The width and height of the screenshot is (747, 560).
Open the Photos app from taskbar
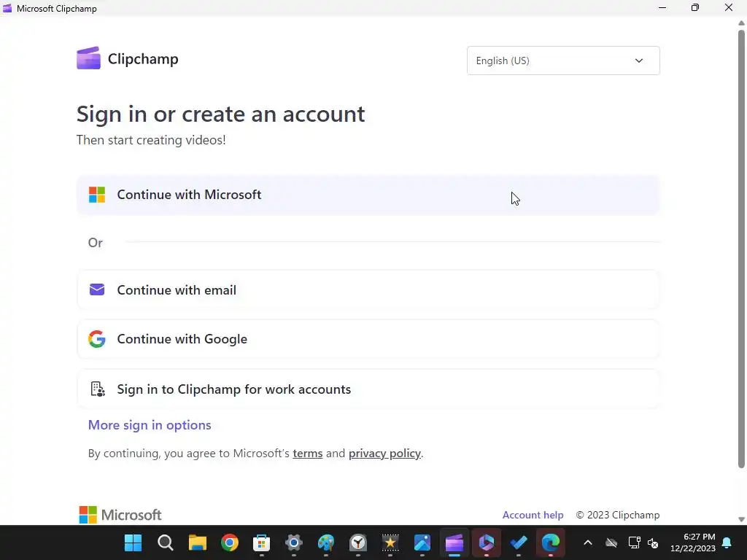422,542
